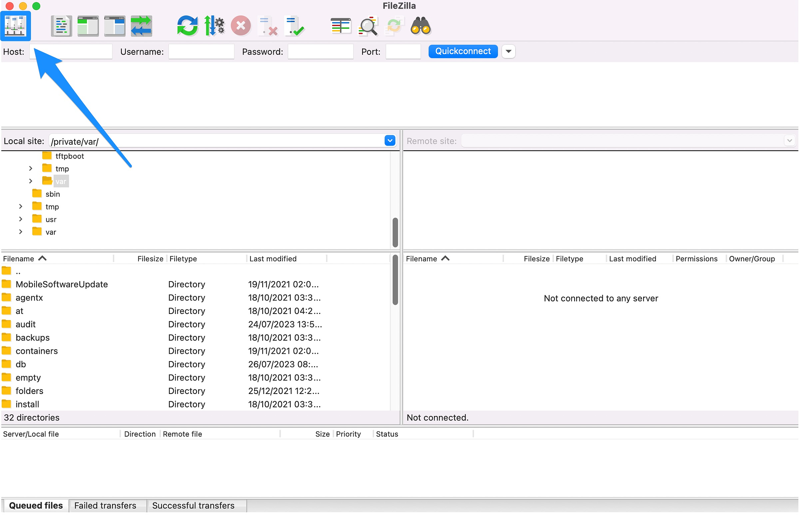Click the Refresh directory listing icon

tap(185, 25)
